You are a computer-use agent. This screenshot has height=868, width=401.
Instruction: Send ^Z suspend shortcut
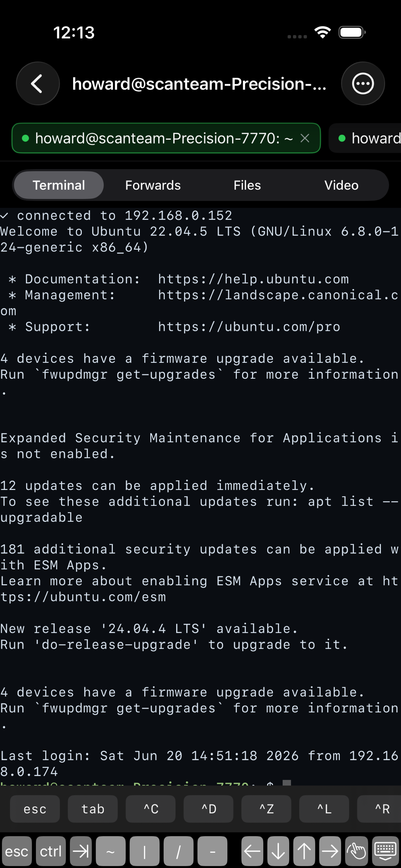tap(266, 809)
